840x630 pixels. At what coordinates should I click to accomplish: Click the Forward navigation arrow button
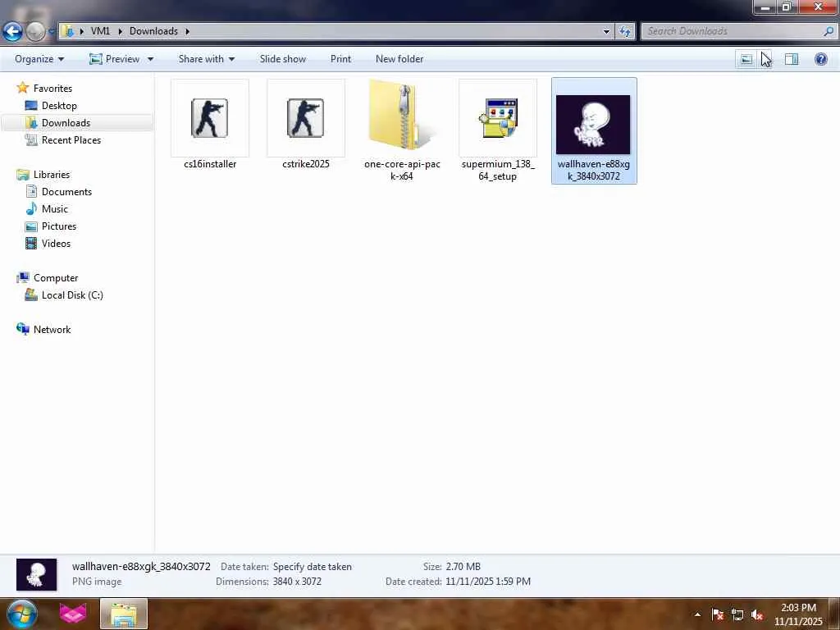coord(35,31)
